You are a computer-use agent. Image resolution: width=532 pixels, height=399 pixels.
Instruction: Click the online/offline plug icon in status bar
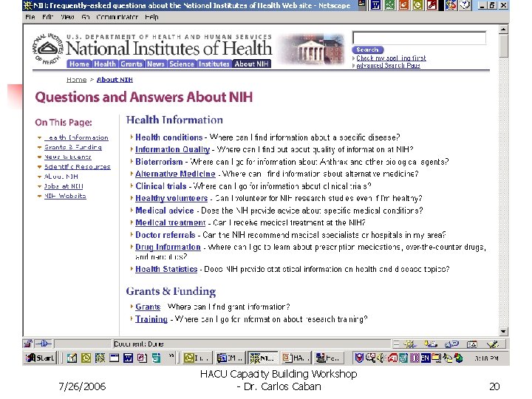pos(43,344)
